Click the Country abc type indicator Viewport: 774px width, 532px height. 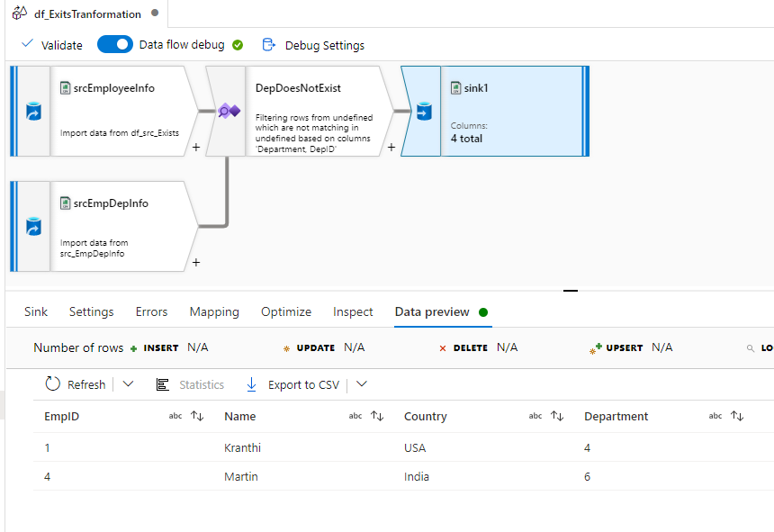click(535, 416)
